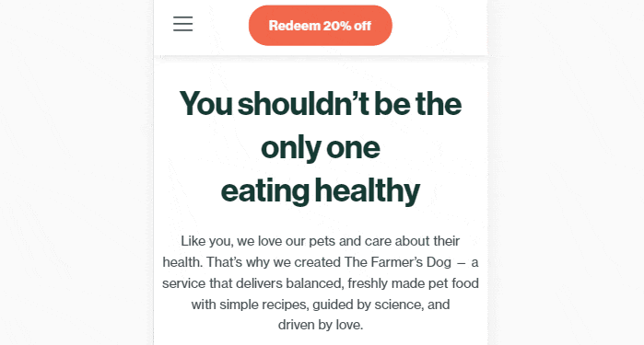
Task: Click the text "service that delivers balanced"
Action: (x=252, y=283)
